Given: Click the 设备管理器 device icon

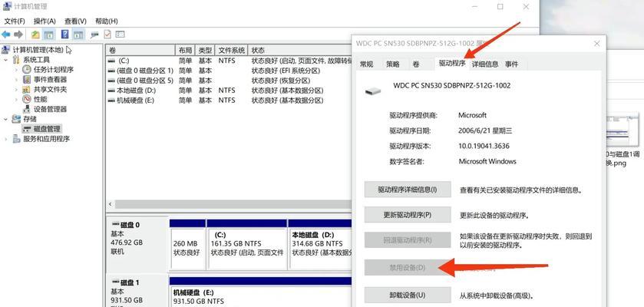Looking at the screenshot, I should point(27,109).
